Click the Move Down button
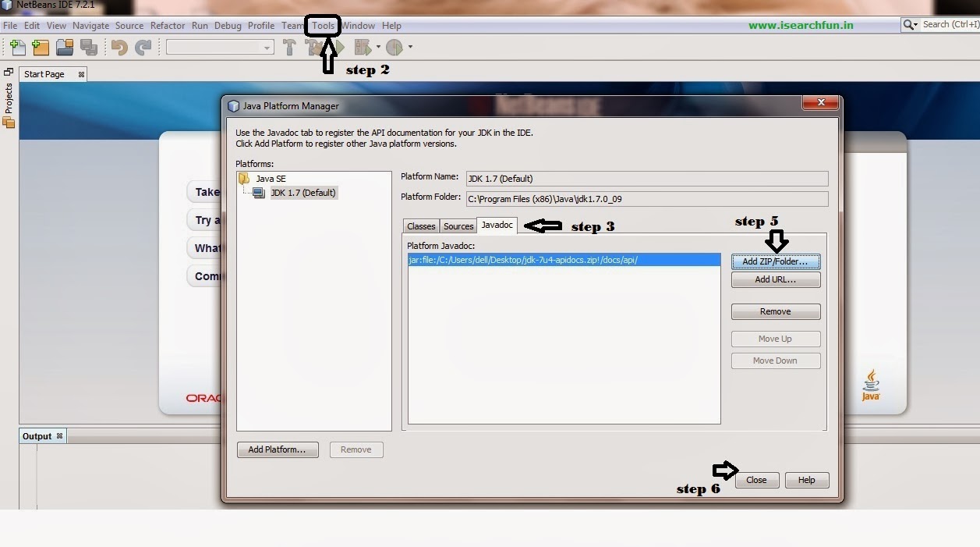Image resolution: width=980 pixels, height=547 pixels. pos(776,361)
